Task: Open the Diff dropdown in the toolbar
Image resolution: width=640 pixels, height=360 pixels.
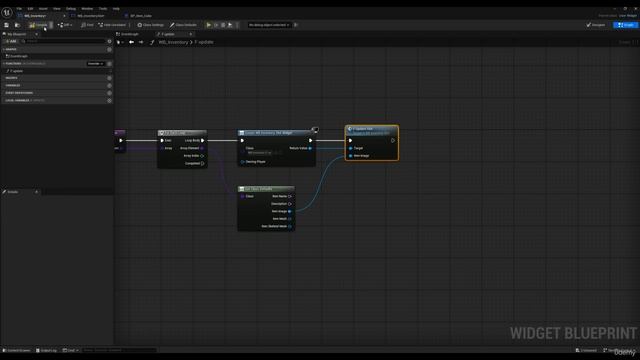Action: coord(65,25)
